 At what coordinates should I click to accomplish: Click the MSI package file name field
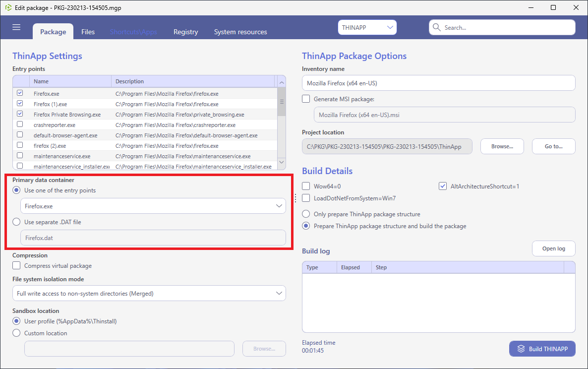(444, 115)
